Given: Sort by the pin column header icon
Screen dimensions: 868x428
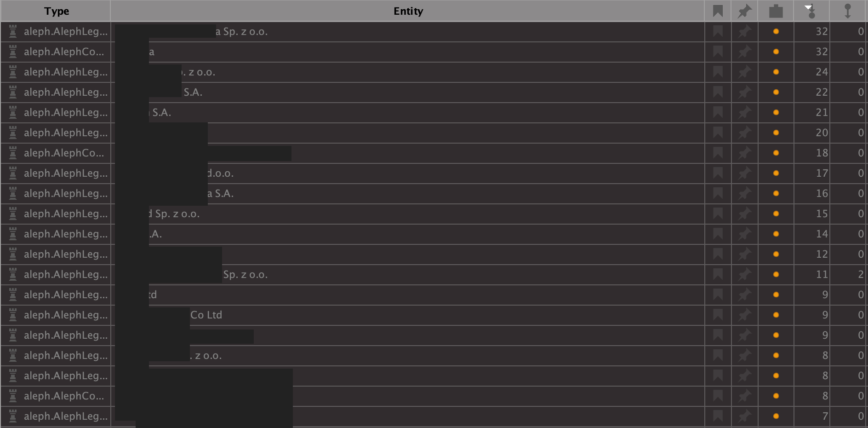Looking at the screenshot, I should [x=744, y=11].
